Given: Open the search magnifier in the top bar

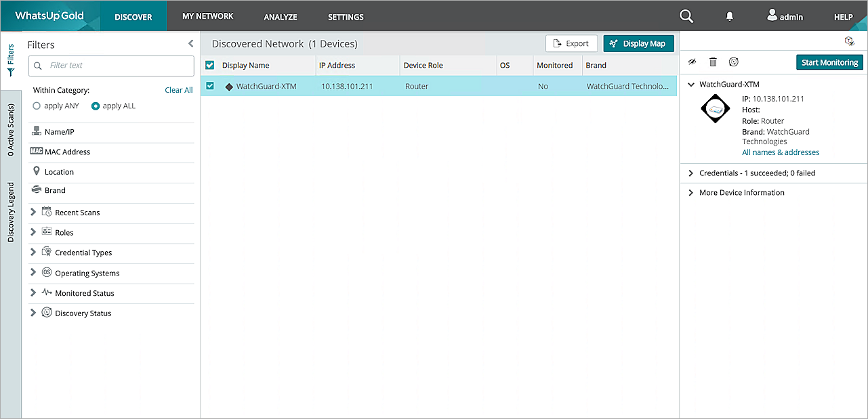Looking at the screenshot, I should [686, 16].
